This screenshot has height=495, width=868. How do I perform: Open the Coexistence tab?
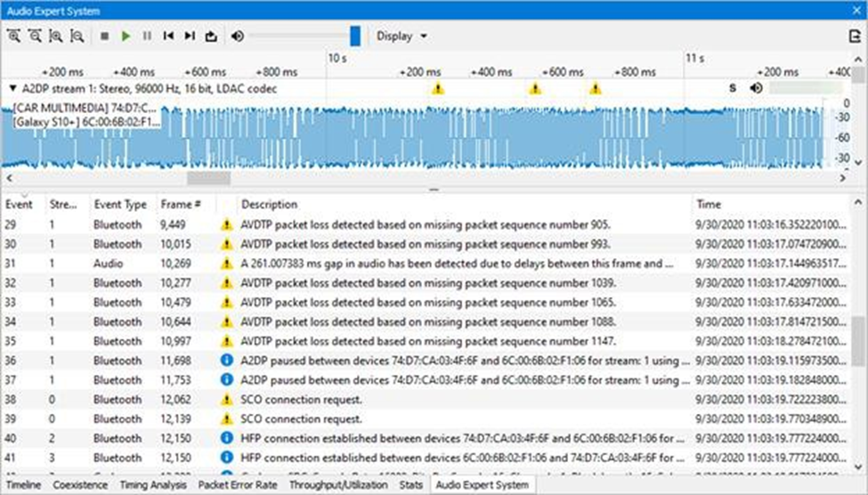(80, 485)
